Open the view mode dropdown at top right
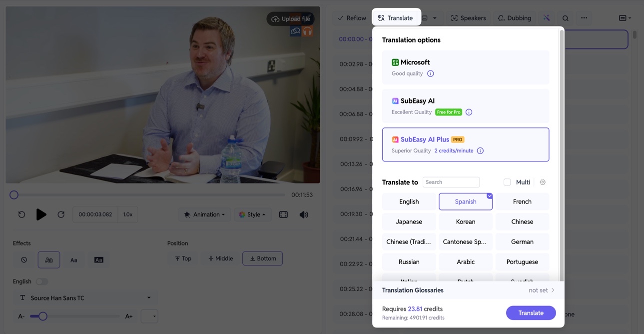 click(625, 18)
